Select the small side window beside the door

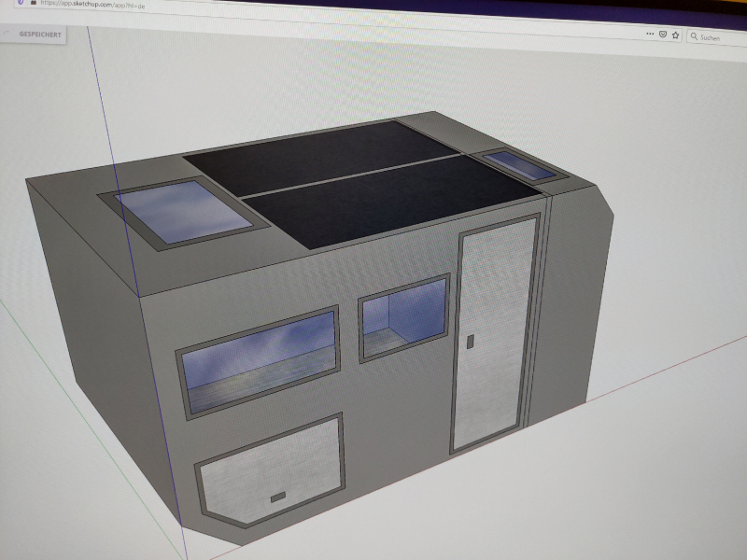tap(404, 318)
